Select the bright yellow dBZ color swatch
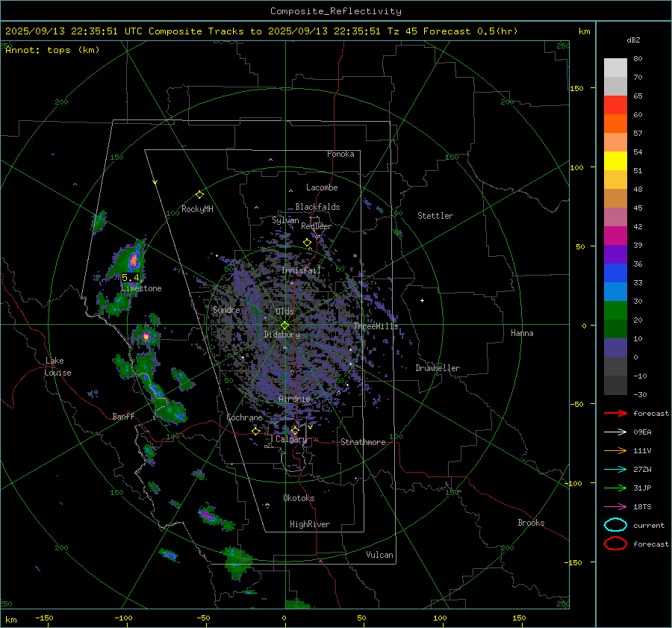The height and width of the screenshot is (628, 672). (x=615, y=161)
